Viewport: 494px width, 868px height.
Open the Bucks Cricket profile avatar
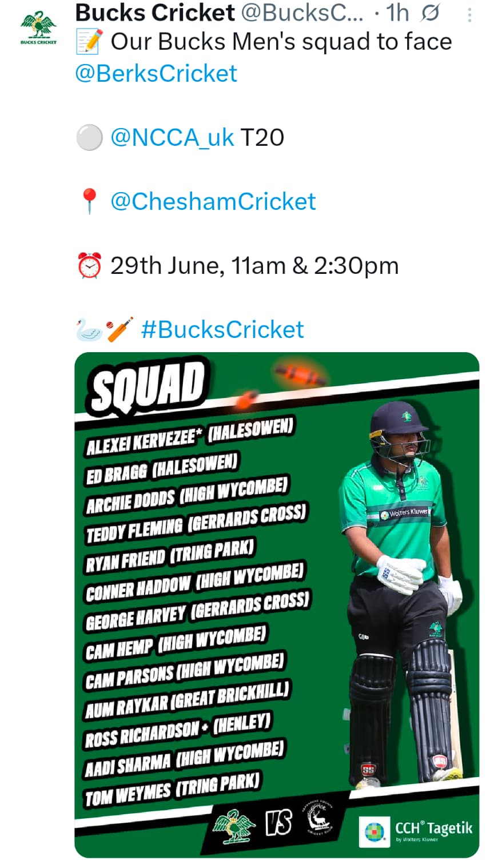38,28
